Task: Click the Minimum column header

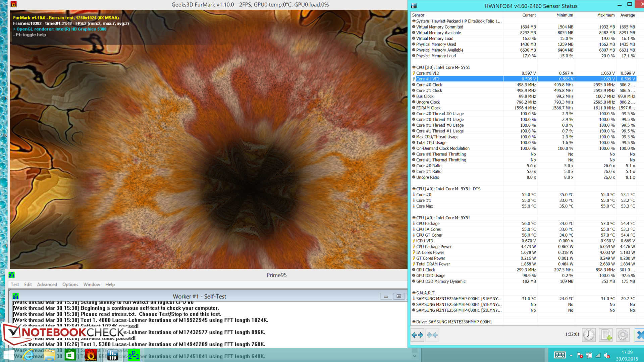Action: coord(565,15)
